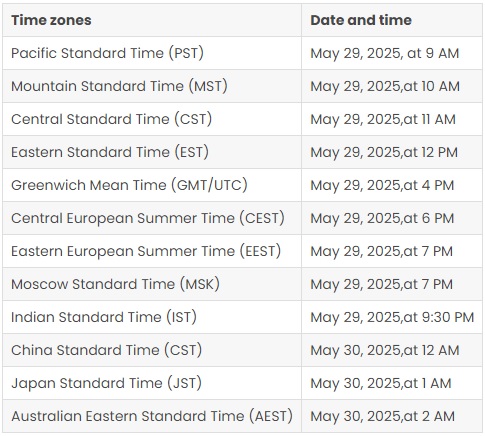This screenshot has height=436, width=485.
Task: Click Japan Standard Time (JST) label
Action: (106, 383)
